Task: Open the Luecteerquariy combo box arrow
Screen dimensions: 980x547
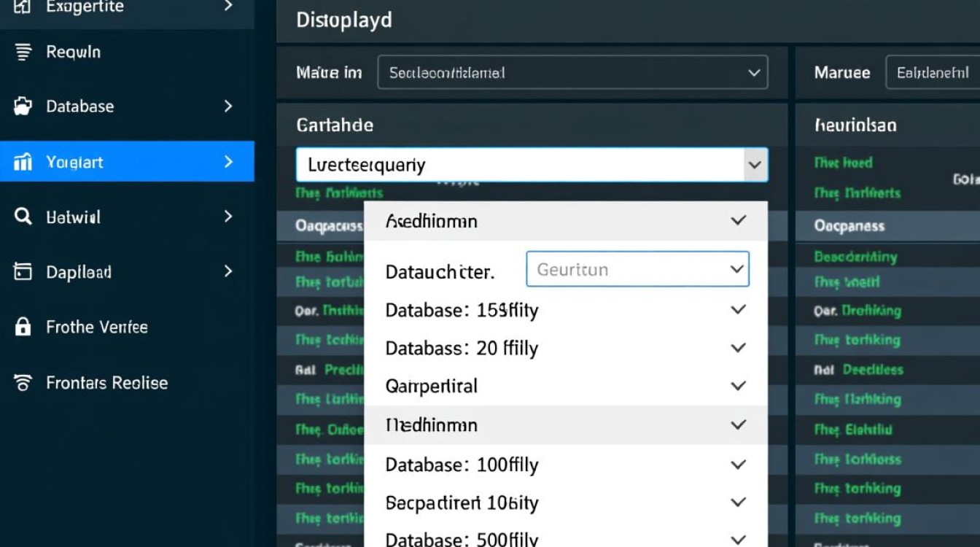Action: pyautogui.click(x=755, y=165)
